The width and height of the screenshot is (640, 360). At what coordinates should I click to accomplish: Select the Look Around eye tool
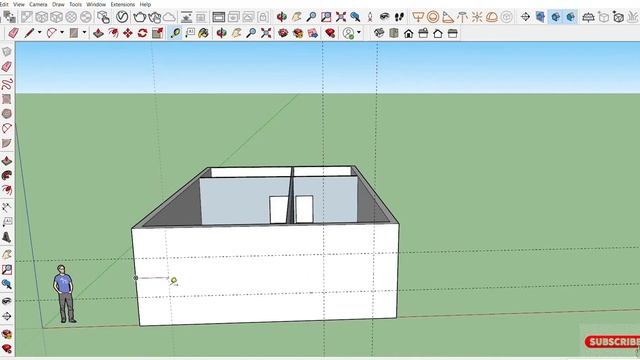tap(384, 17)
